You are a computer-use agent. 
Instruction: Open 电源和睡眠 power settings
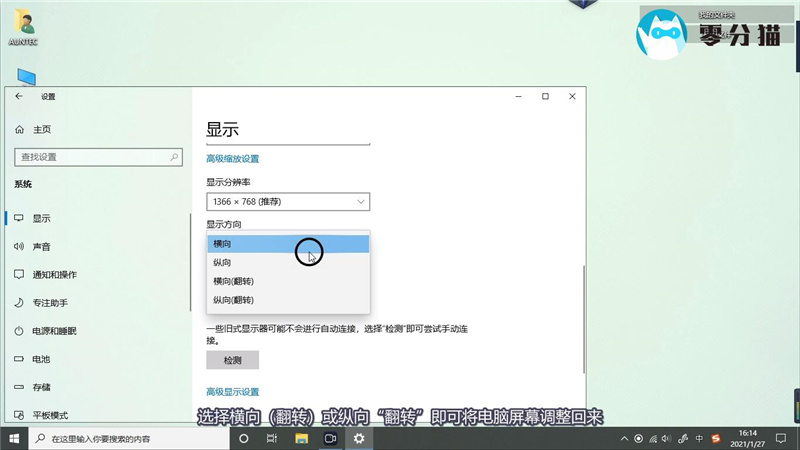tap(54, 331)
